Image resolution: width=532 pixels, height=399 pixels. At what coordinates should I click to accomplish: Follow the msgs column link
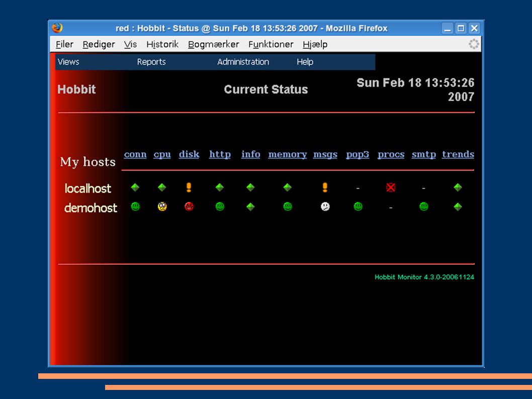(x=325, y=154)
